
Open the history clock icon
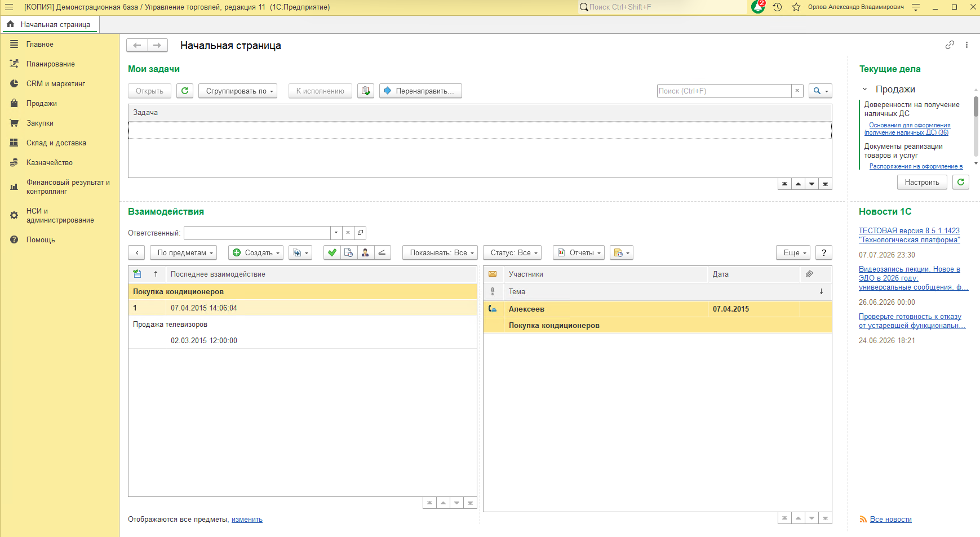(x=778, y=7)
